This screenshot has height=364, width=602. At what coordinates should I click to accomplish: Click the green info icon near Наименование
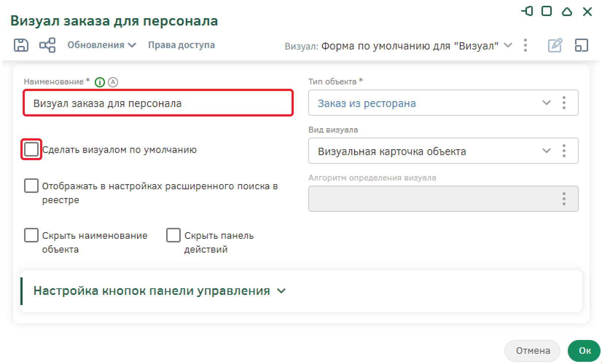pyautogui.click(x=99, y=82)
